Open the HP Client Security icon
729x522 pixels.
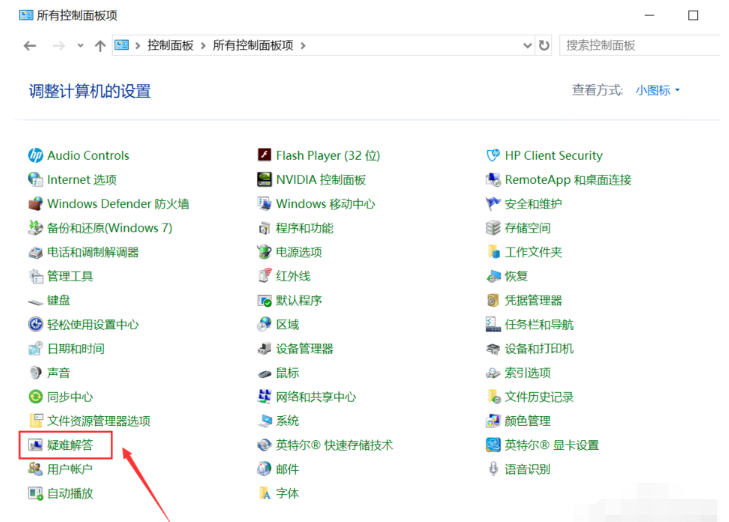pyautogui.click(x=493, y=156)
